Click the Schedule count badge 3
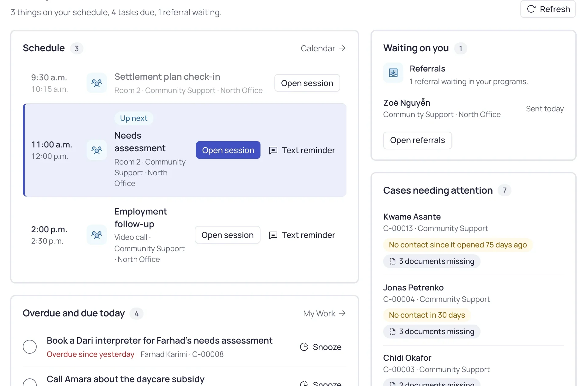This screenshot has height=386, width=588. pyautogui.click(x=77, y=48)
